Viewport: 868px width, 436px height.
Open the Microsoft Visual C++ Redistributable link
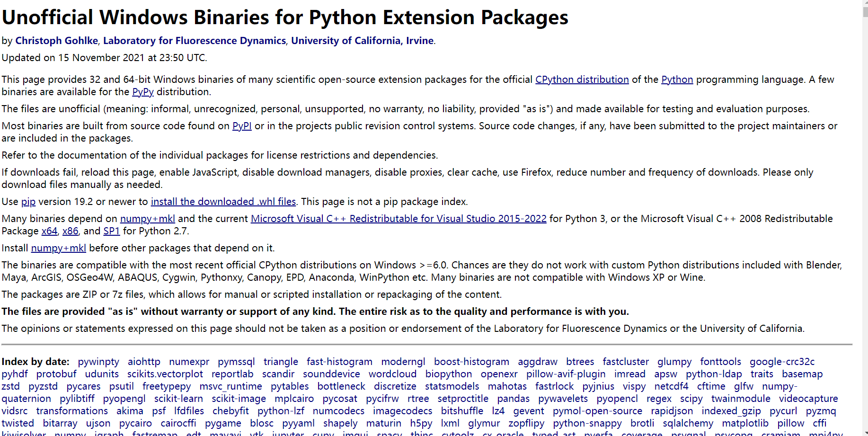click(x=398, y=219)
